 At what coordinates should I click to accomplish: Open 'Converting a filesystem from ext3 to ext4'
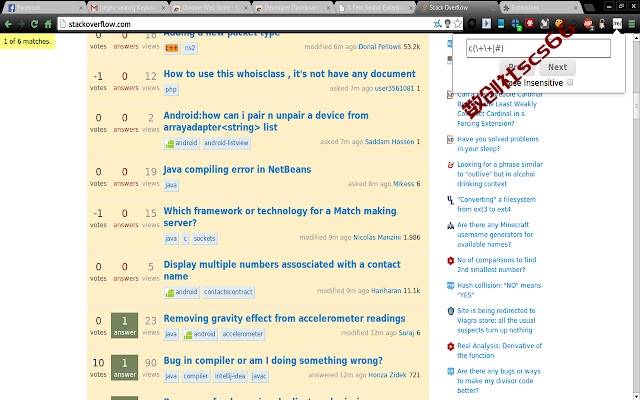pos(496,204)
